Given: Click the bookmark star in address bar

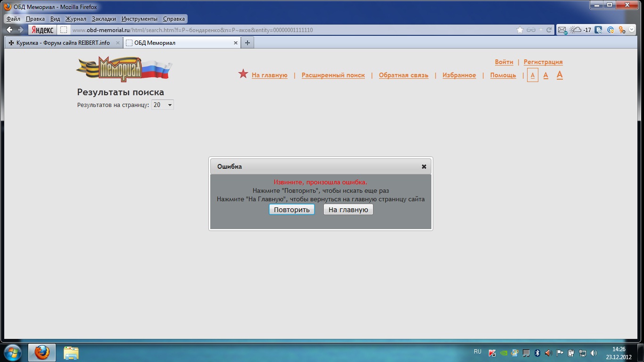Looking at the screenshot, I should (520, 30).
